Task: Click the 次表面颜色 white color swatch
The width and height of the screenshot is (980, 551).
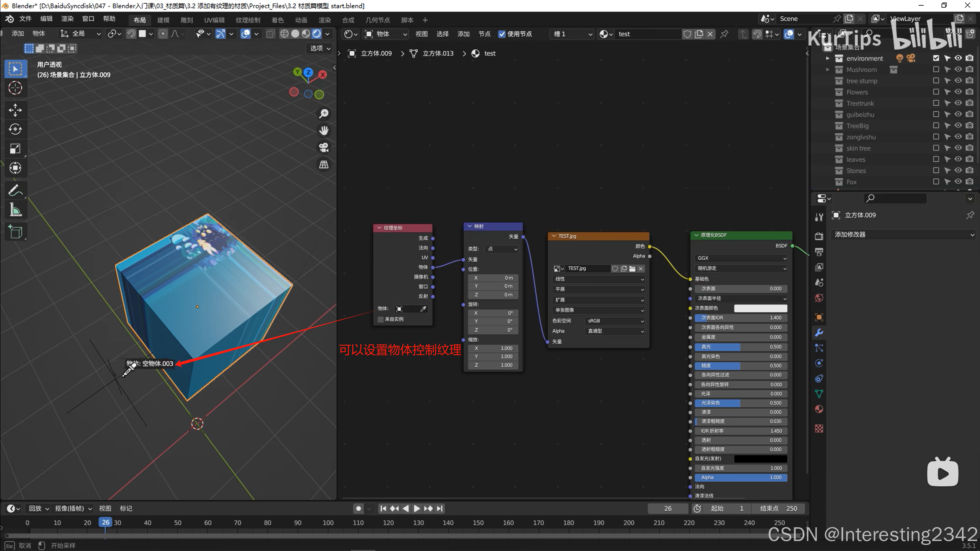Action: click(760, 308)
